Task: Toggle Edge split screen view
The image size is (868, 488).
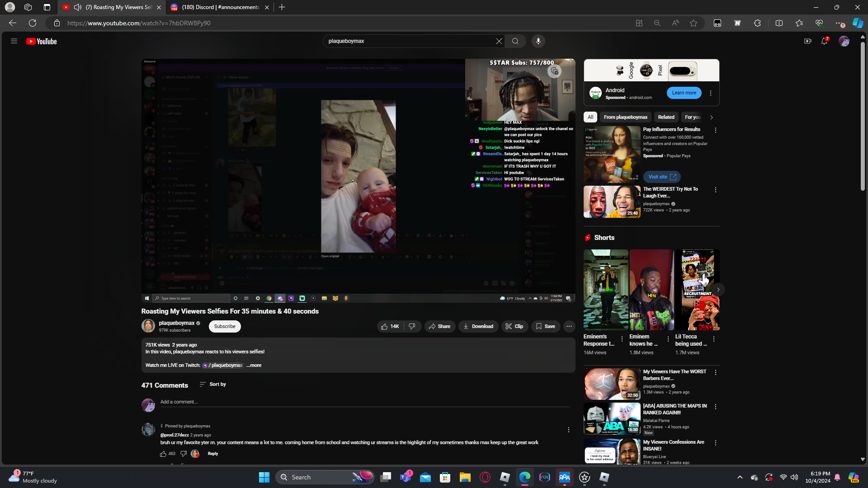Action: coord(779,23)
